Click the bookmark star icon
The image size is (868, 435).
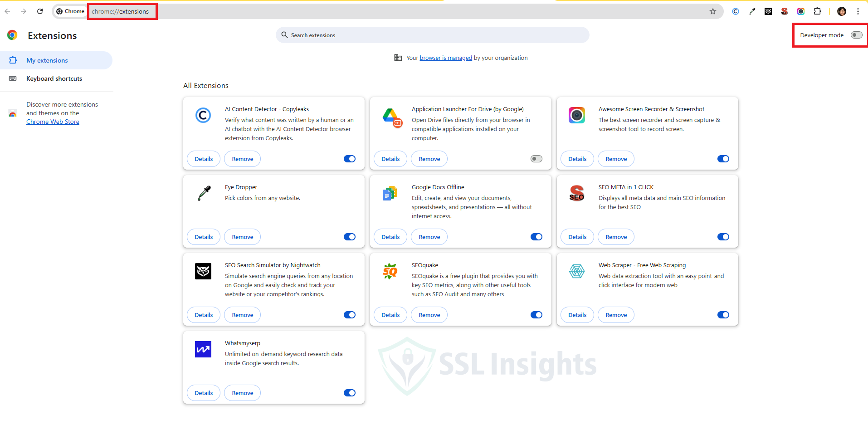(712, 11)
